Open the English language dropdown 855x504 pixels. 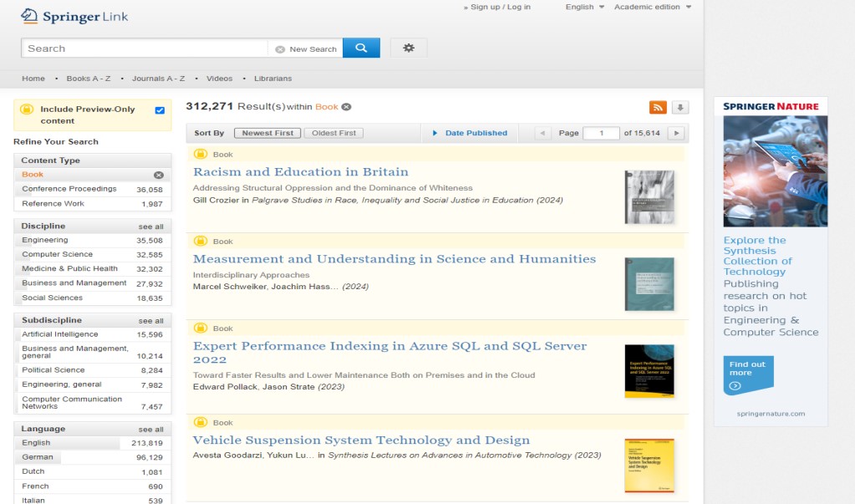pyautogui.click(x=584, y=7)
